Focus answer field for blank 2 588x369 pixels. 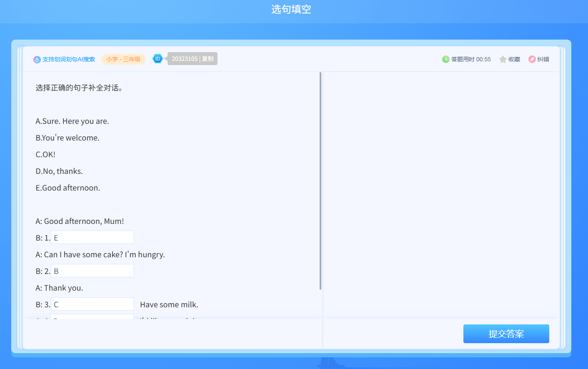(93, 271)
